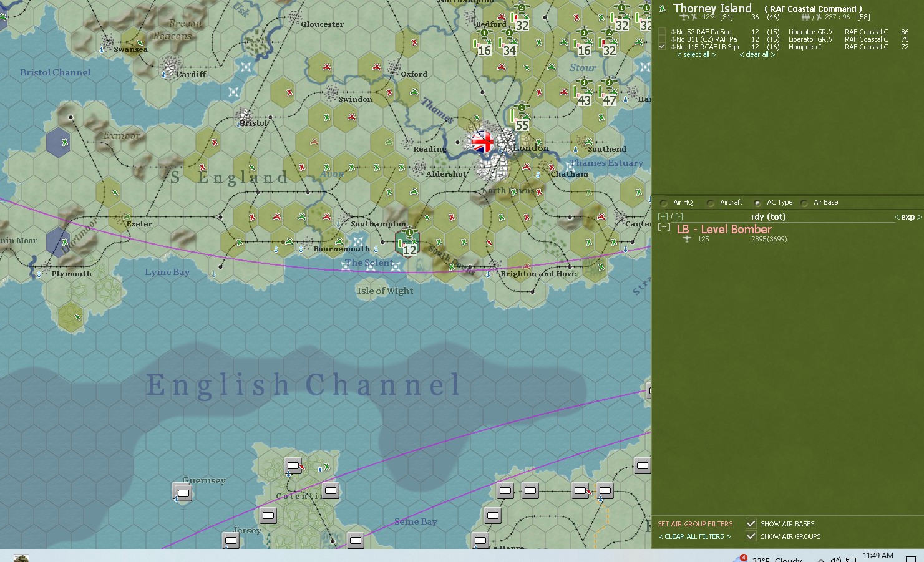Switch filter mode to Aircraft
The width and height of the screenshot is (924, 562).
click(x=709, y=202)
